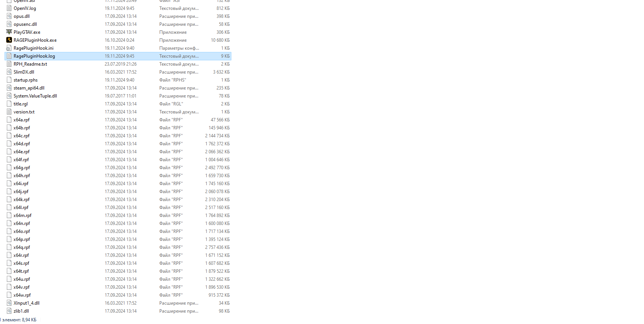Click on x64k.rpf file name

pos(22,200)
